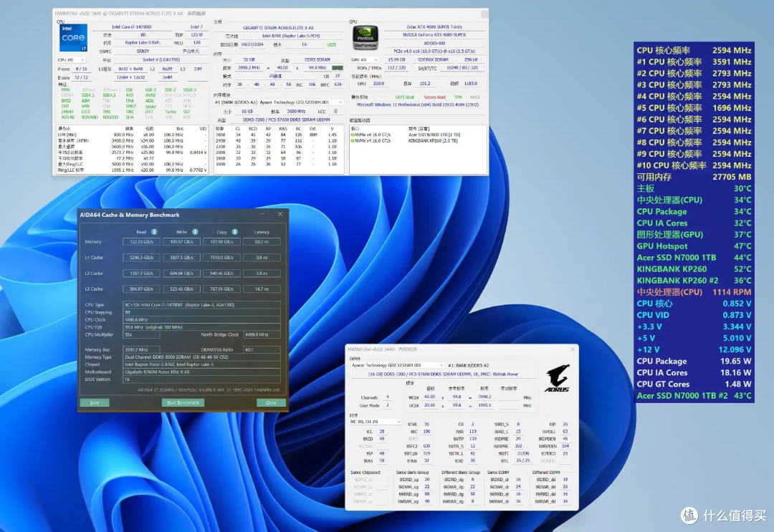Click the Memory Write value 103.57 GB/s
This screenshot has width=774, height=532.
click(181, 241)
